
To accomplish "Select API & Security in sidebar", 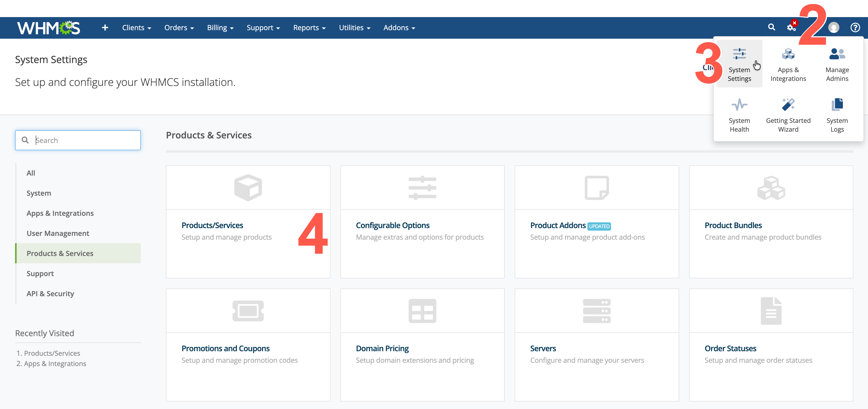I will click(78, 293).
